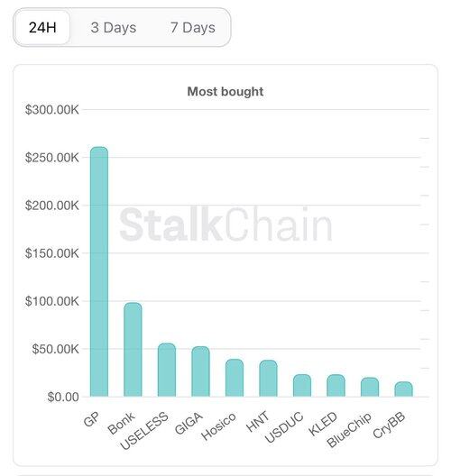Click the StalkChain watermark logo

(x=225, y=224)
